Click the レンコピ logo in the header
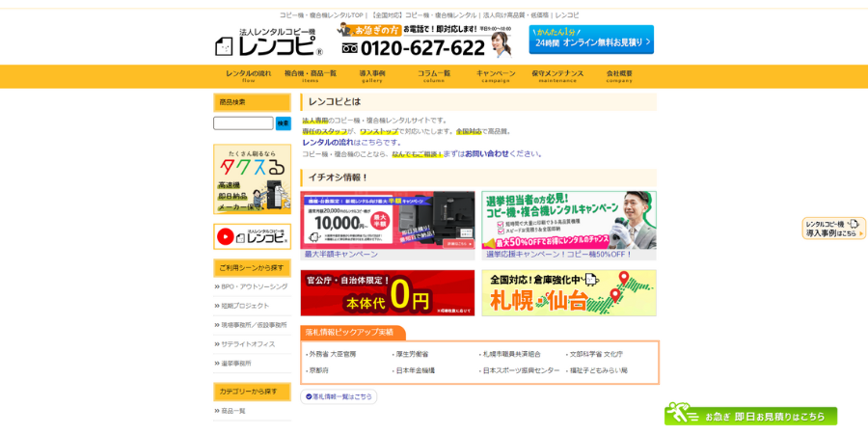This screenshot has width=868, height=434. point(267,42)
